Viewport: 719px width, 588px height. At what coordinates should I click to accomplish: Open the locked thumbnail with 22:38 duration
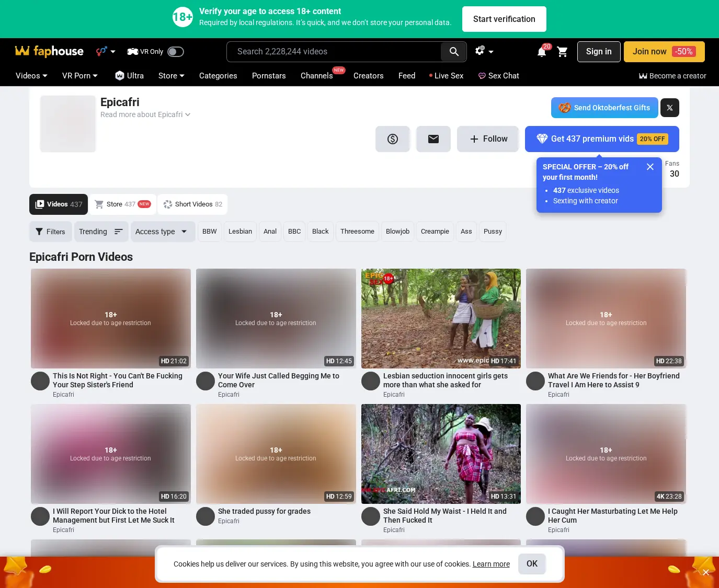[606, 318]
